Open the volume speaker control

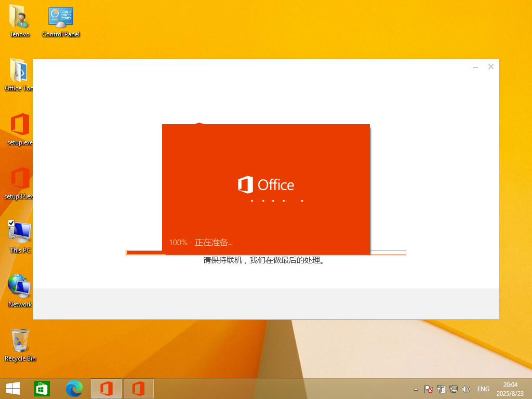coord(466,389)
